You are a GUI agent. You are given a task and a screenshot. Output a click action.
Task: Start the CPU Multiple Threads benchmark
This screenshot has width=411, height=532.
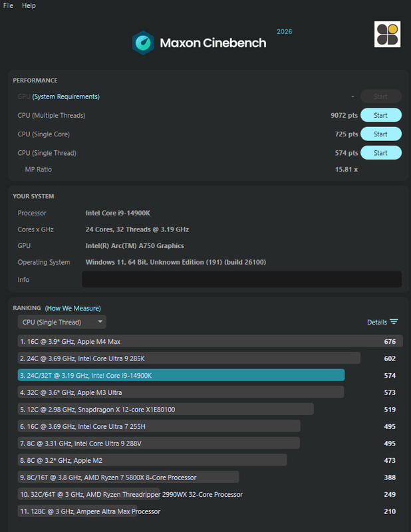(381, 115)
